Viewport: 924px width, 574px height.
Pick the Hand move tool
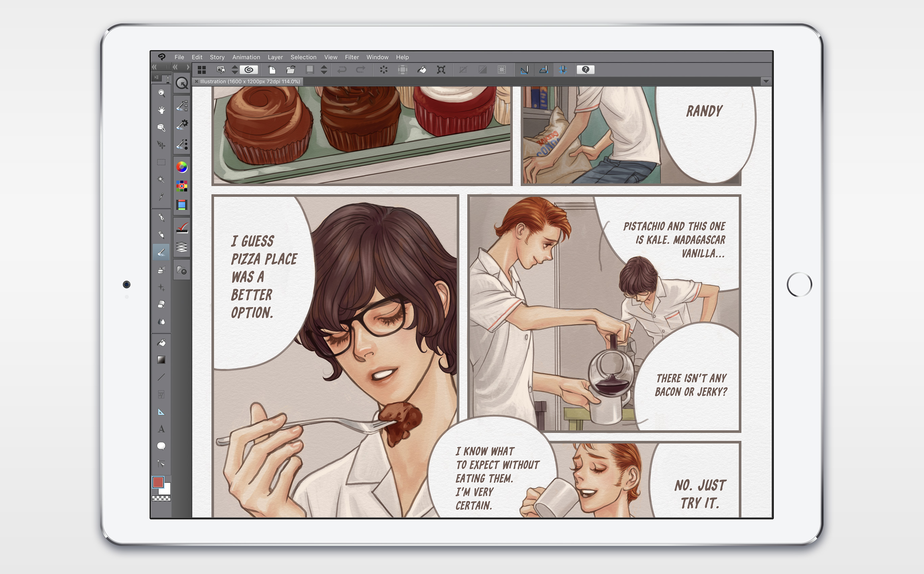[161, 110]
